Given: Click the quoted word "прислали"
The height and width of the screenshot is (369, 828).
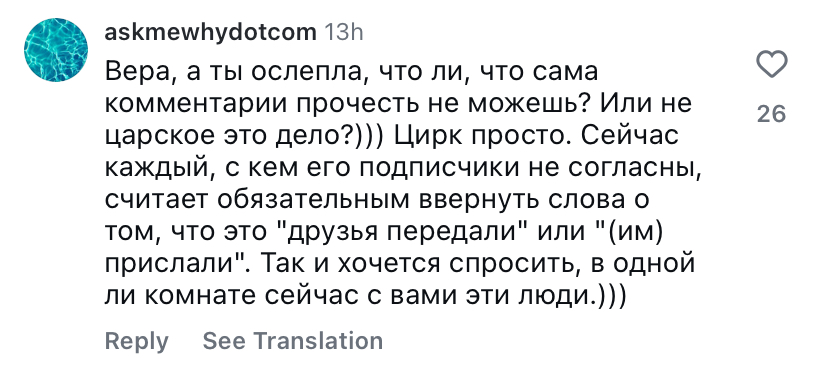Looking at the screenshot, I should pos(169,263).
